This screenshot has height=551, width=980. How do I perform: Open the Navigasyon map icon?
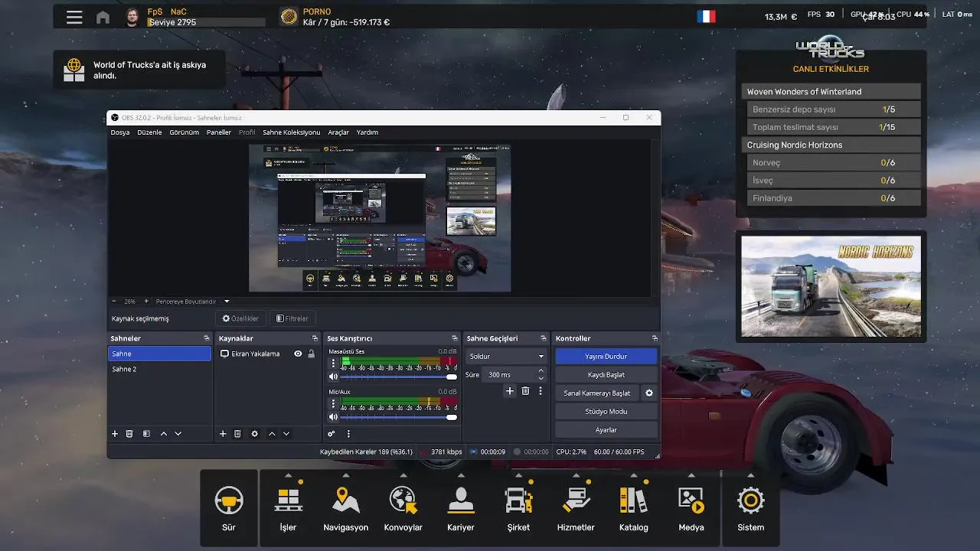coord(346,502)
